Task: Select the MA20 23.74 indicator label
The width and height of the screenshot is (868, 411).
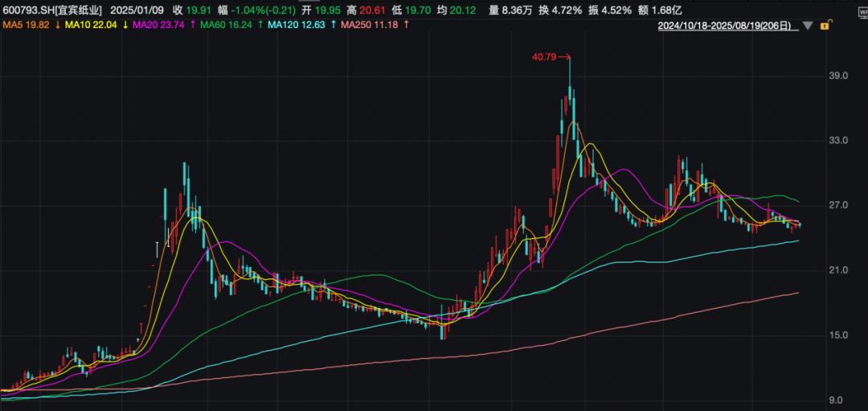Action: (x=158, y=24)
